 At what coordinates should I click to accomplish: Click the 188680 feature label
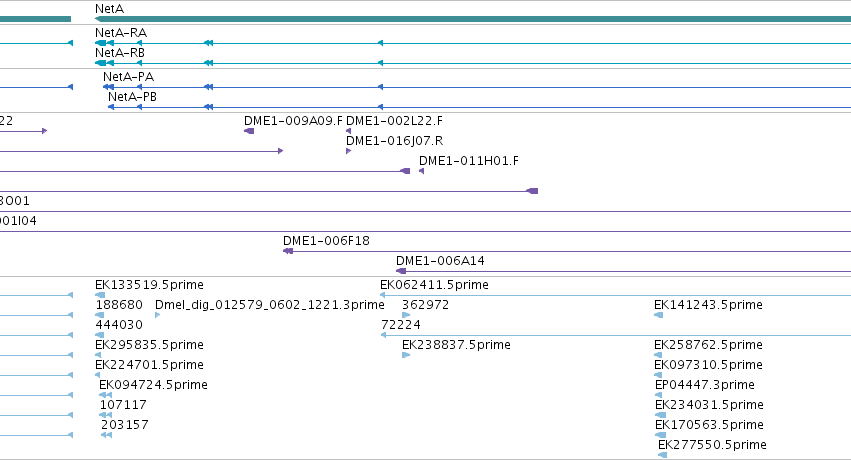pos(119,305)
